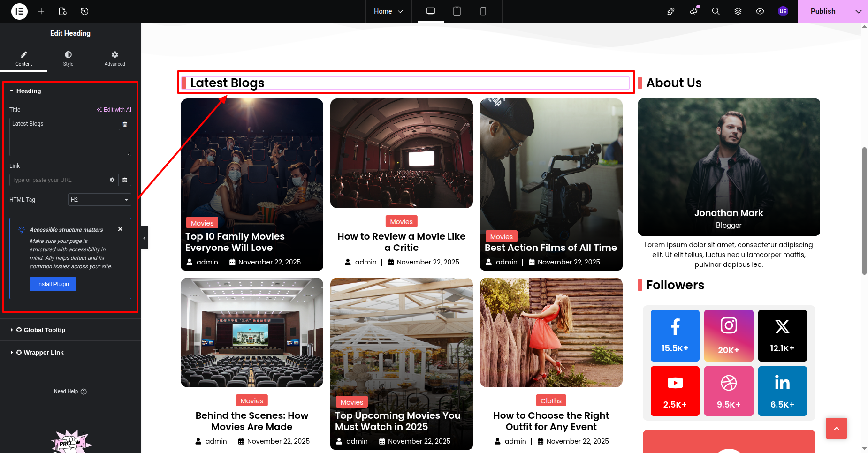
Task: Open Finder search magnifier icon
Action: [x=716, y=11]
